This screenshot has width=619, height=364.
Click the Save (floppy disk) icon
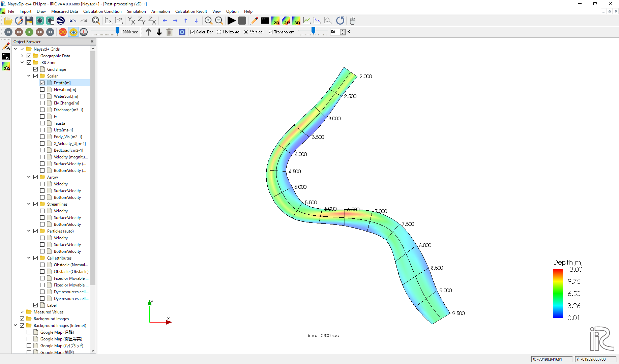[29, 21]
